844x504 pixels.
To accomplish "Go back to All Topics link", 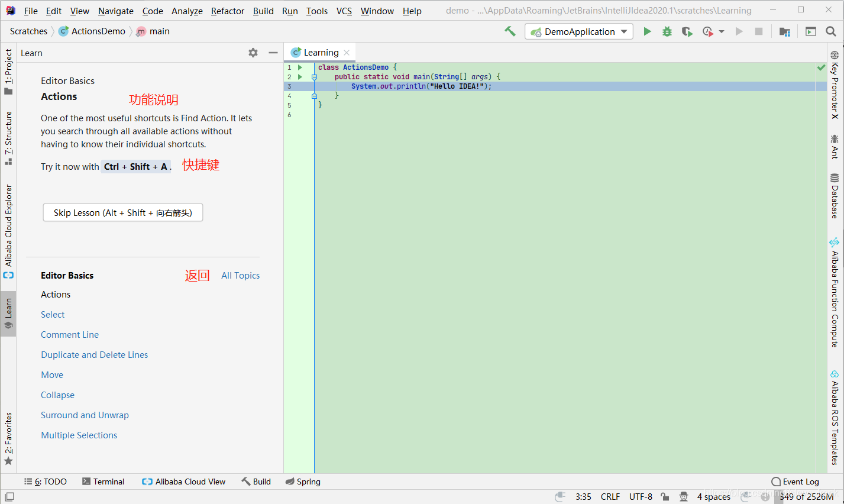I will coord(240,275).
